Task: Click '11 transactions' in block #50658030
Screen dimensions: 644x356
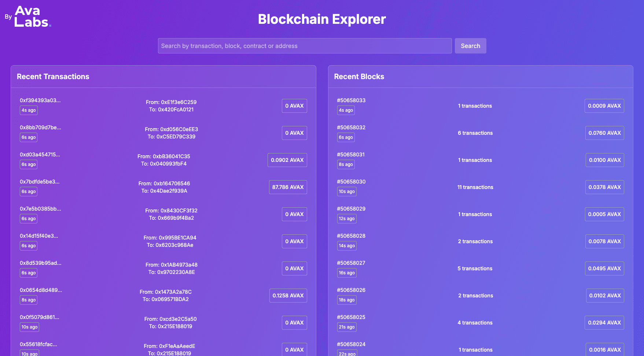Action: click(475, 187)
